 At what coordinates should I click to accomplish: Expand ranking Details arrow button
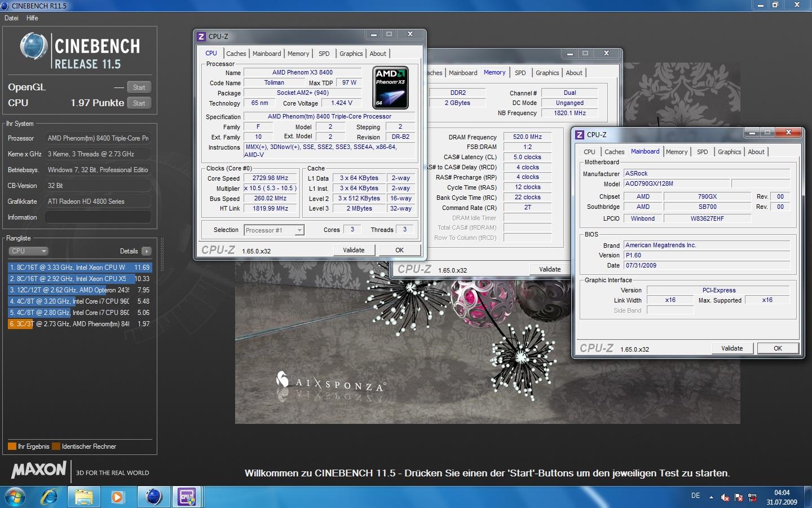coord(146,251)
